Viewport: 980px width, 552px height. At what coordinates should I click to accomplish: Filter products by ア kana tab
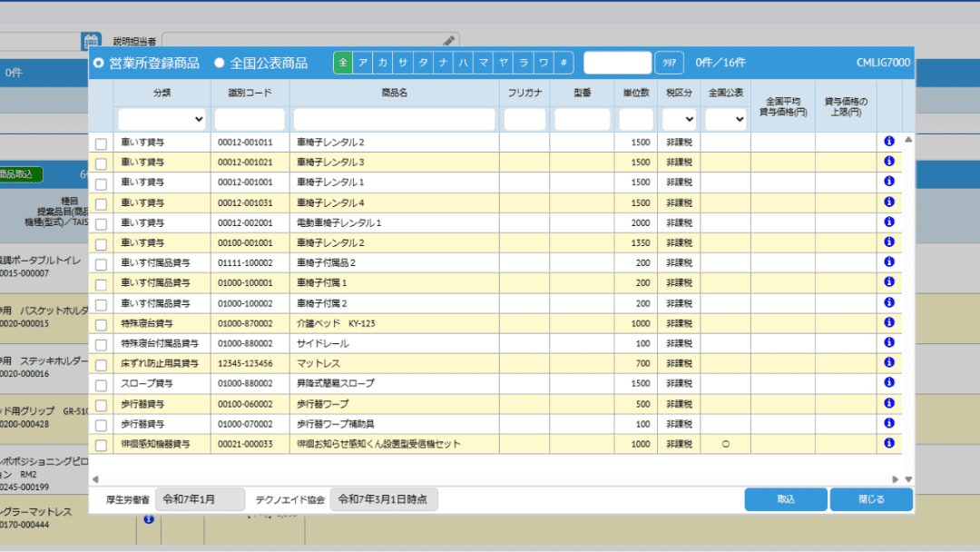(x=362, y=63)
